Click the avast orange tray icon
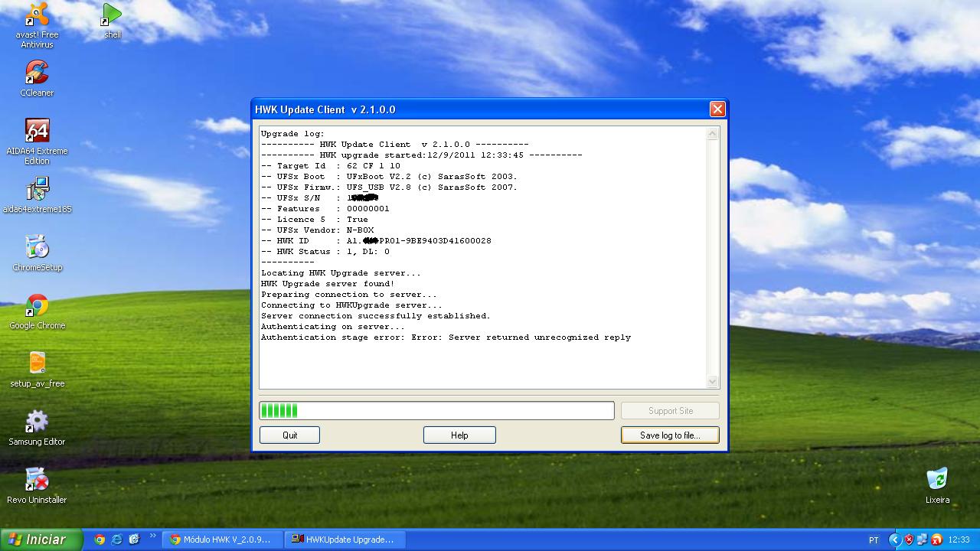The image size is (980, 551). (x=936, y=540)
